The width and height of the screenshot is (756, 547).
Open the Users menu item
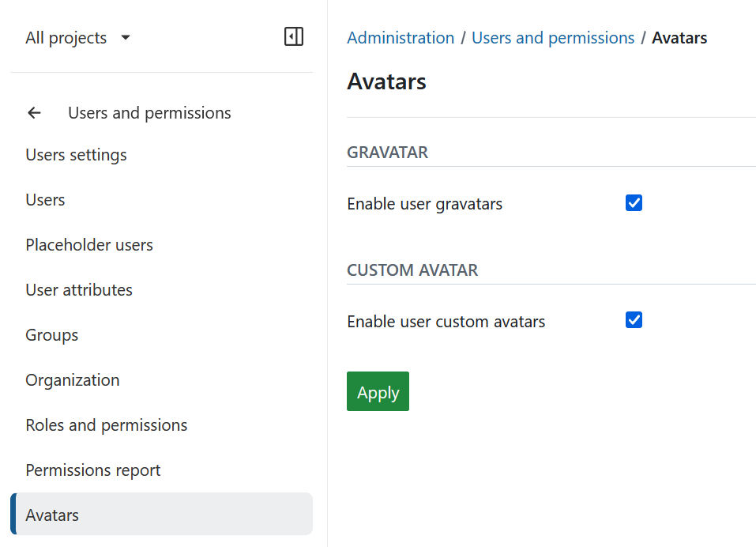tap(45, 200)
